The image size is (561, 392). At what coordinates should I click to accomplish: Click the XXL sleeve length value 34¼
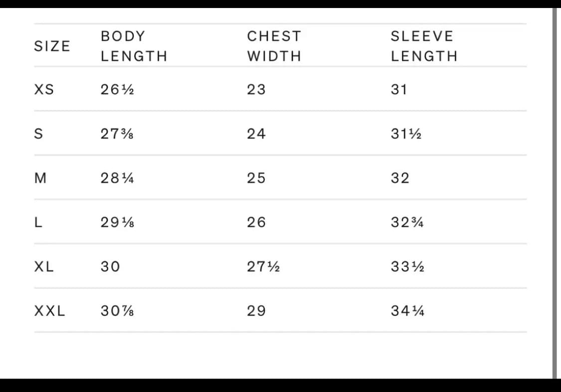408,311
